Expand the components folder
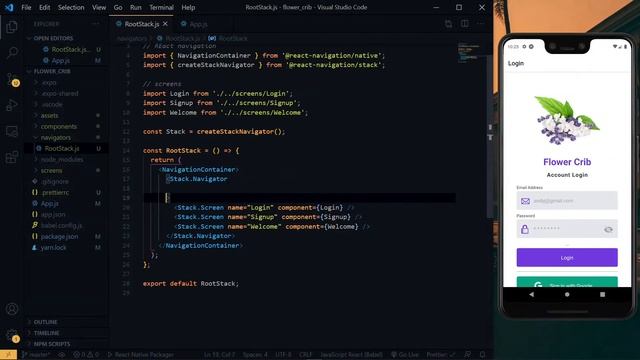Screen dimensions: 640x360 (59, 127)
